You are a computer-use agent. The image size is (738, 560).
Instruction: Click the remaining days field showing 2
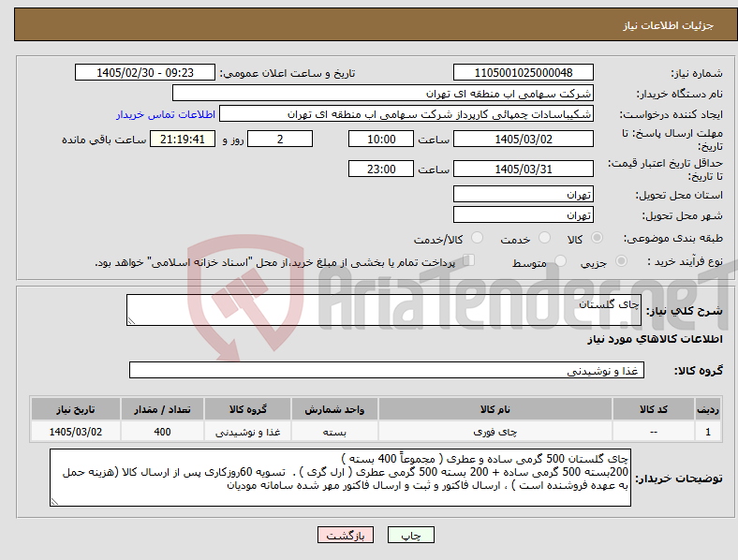point(280,139)
